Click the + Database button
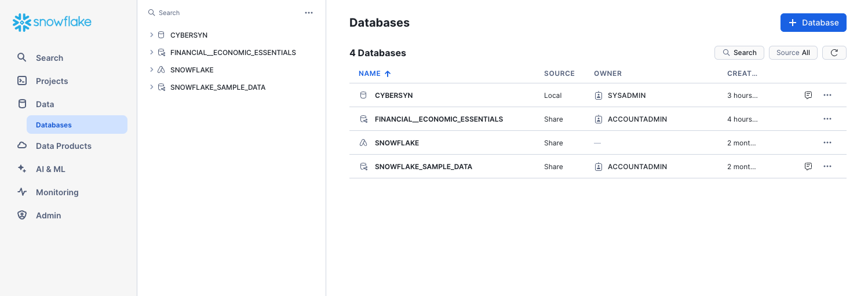 pyautogui.click(x=813, y=23)
